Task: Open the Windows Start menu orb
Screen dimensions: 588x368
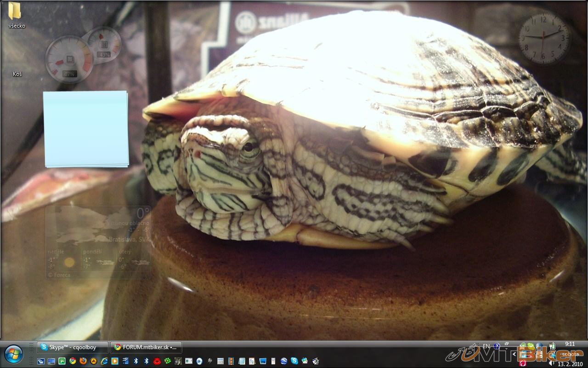Action: [x=14, y=354]
